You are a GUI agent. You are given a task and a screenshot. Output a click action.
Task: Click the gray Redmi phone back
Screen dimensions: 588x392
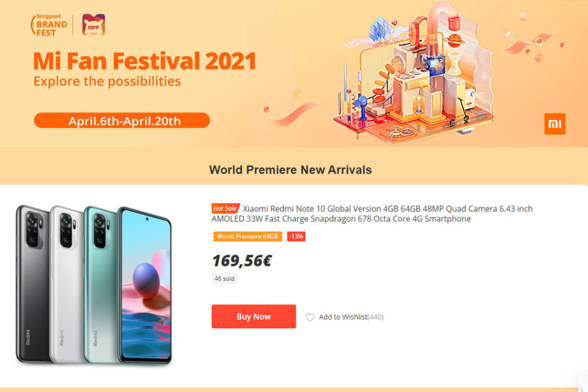[x=32, y=284]
